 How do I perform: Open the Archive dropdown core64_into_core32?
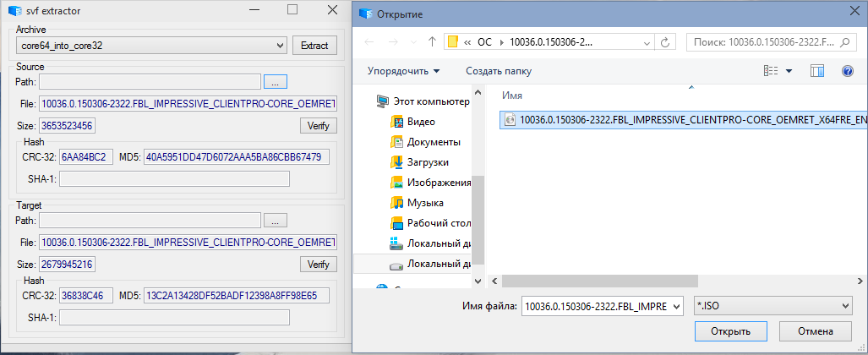(151, 46)
